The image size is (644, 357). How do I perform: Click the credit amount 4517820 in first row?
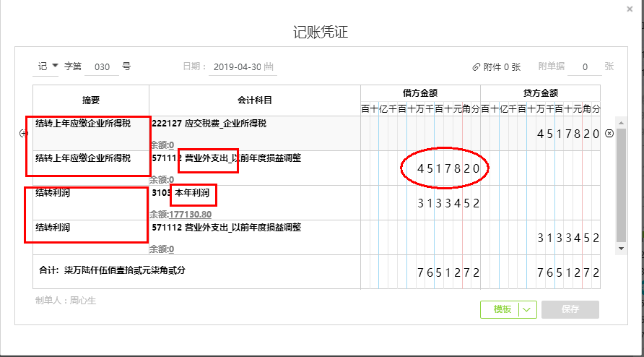click(x=568, y=134)
